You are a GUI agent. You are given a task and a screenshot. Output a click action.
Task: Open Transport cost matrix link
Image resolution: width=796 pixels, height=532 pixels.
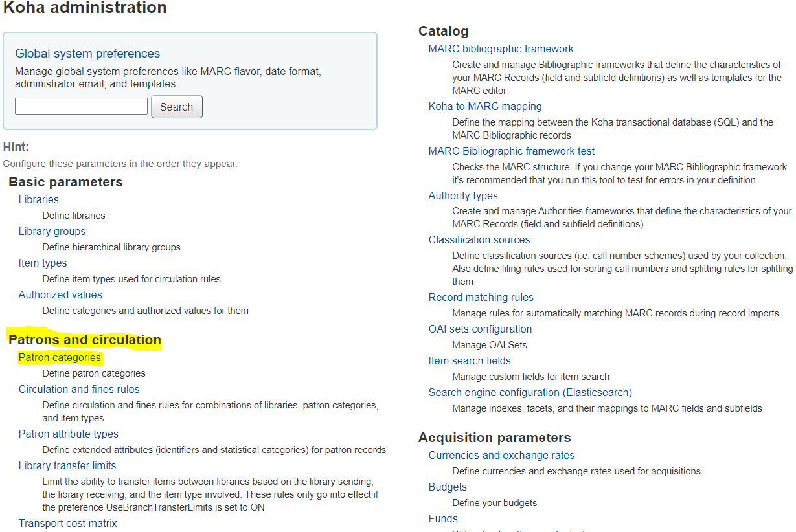(68, 523)
